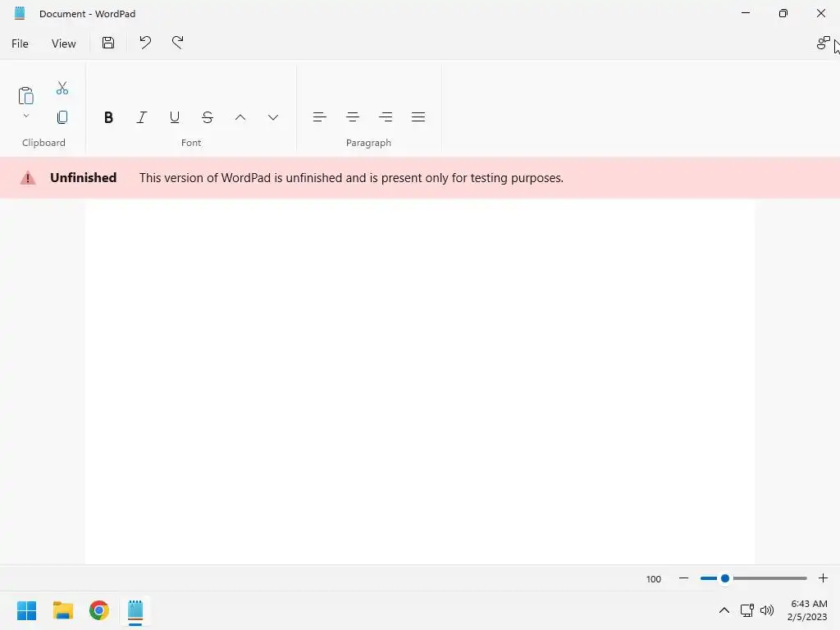Open the View menu

63,43
